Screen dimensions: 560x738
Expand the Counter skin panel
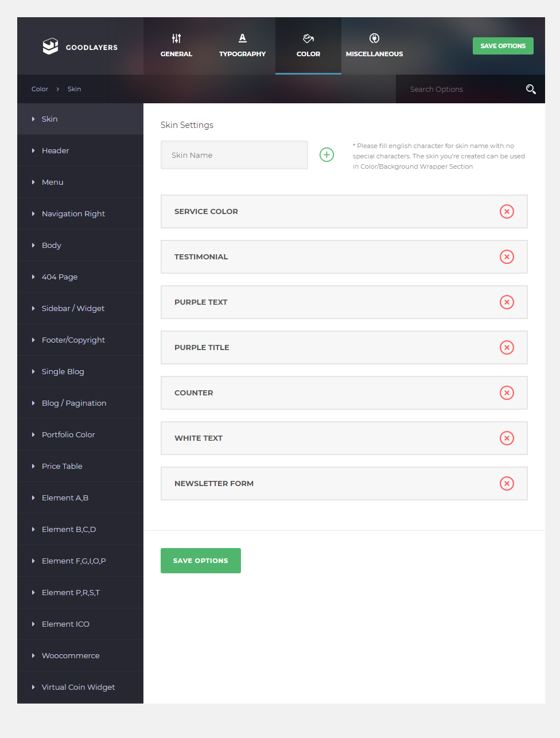[x=344, y=393]
